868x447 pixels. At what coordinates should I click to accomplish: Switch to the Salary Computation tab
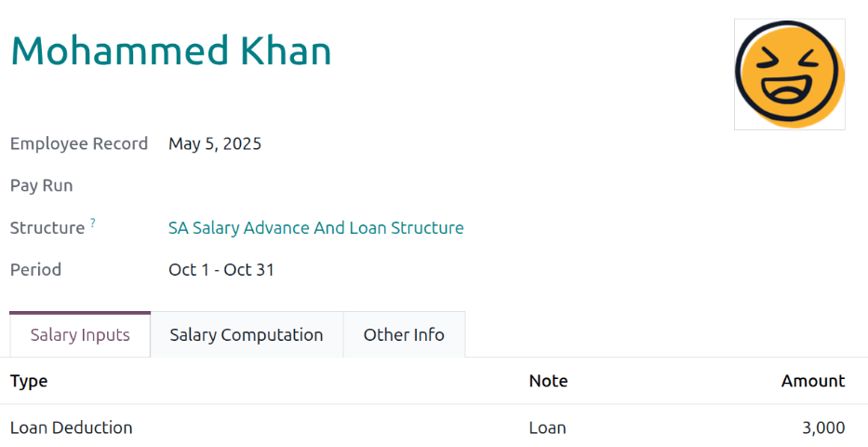[247, 334]
